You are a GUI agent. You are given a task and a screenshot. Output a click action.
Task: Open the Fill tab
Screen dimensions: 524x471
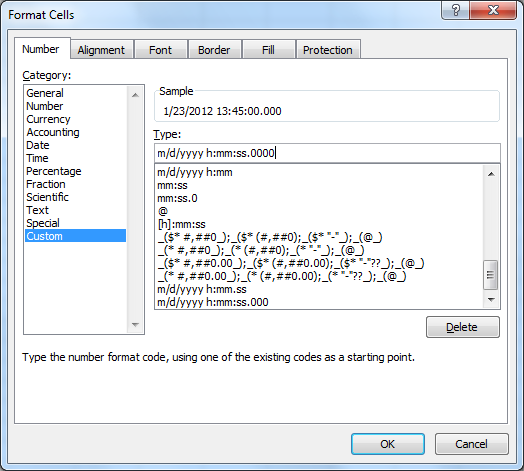tap(268, 50)
